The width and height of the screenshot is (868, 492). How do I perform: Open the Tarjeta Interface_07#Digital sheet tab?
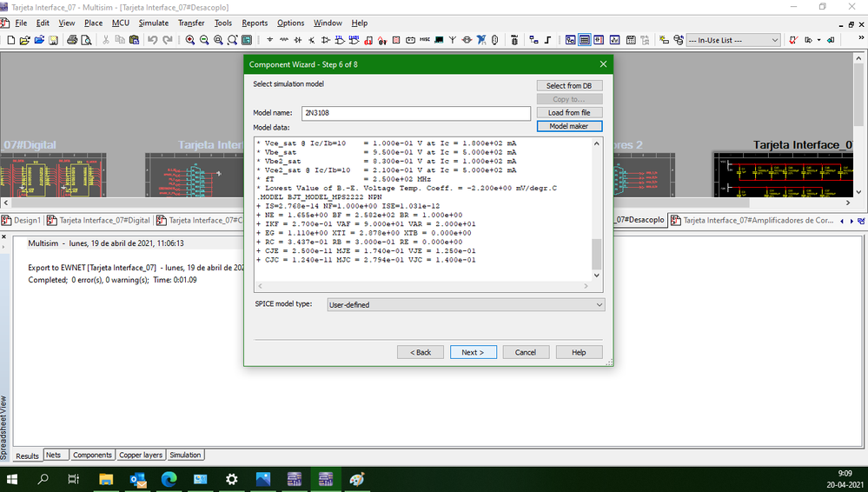pos(98,220)
